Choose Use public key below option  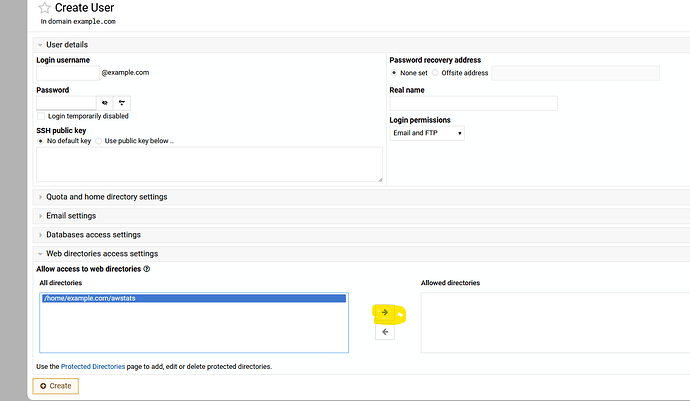coord(99,141)
